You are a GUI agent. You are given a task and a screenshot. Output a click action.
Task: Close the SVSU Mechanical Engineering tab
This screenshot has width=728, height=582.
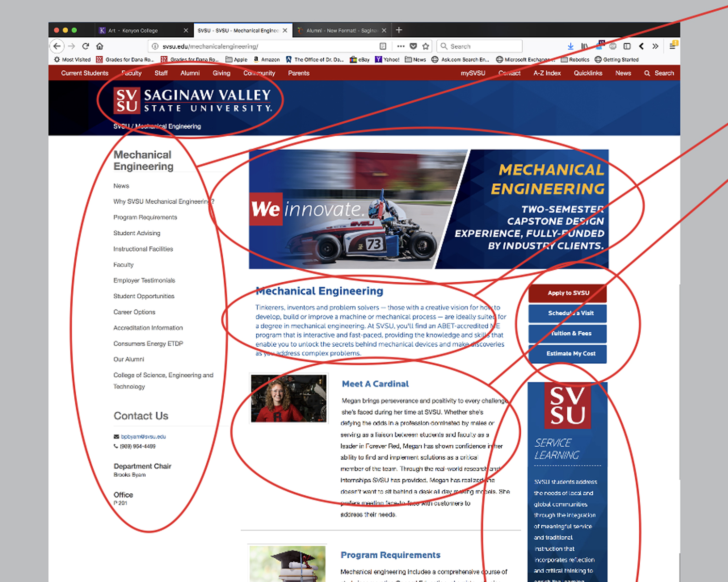285,30
